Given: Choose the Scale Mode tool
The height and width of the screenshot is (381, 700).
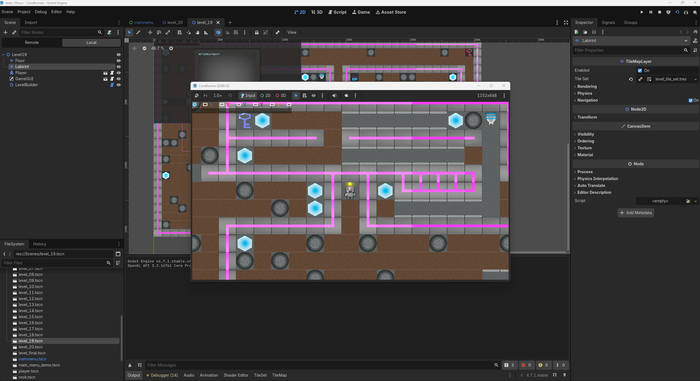Looking at the screenshot, I should click(168, 32).
